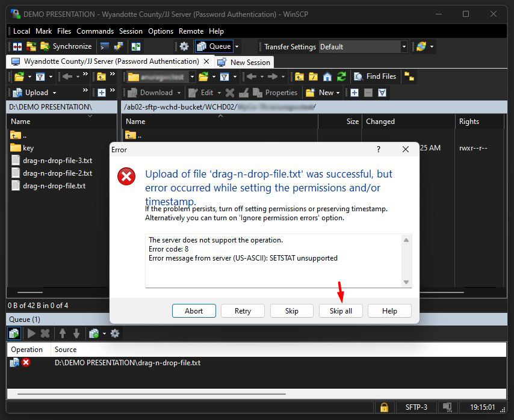Open the queue preferences gear icon
The image size is (514, 420).
(115, 333)
